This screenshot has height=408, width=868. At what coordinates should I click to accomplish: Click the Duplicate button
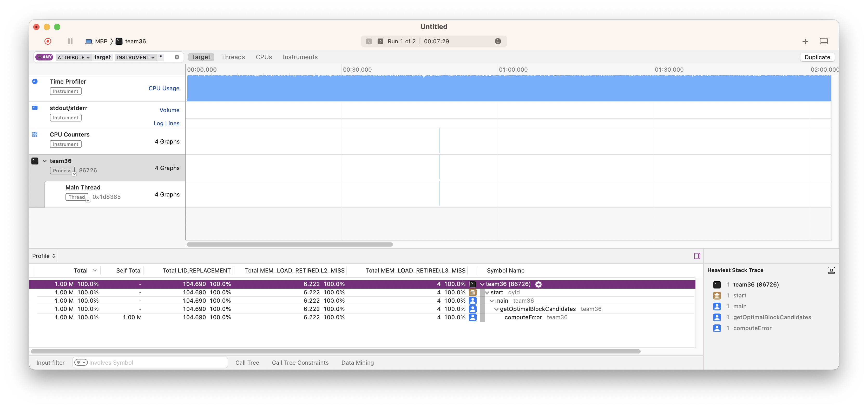point(817,57)
